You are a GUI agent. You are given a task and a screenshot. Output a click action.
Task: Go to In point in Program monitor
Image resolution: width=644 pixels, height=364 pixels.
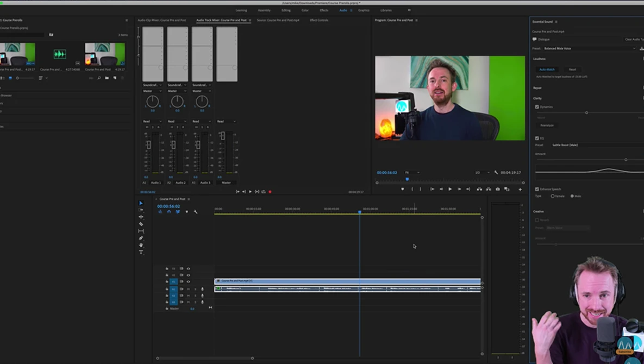432,189
